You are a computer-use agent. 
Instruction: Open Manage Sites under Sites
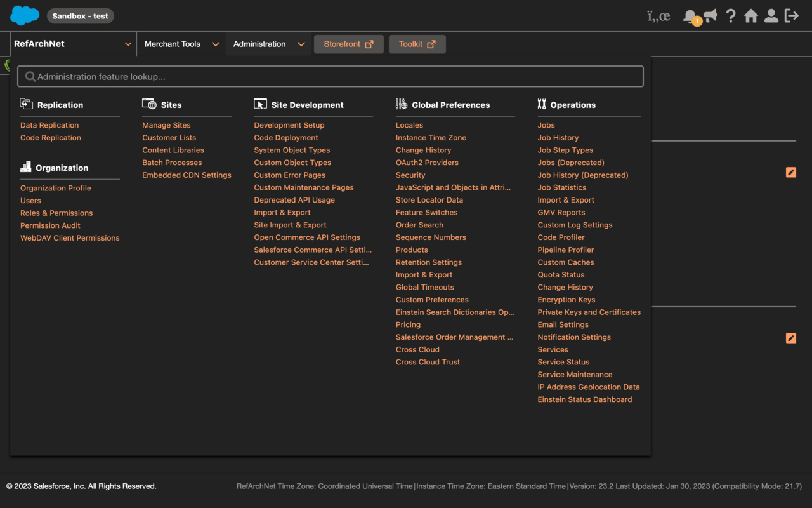click(x=166, y=125)
